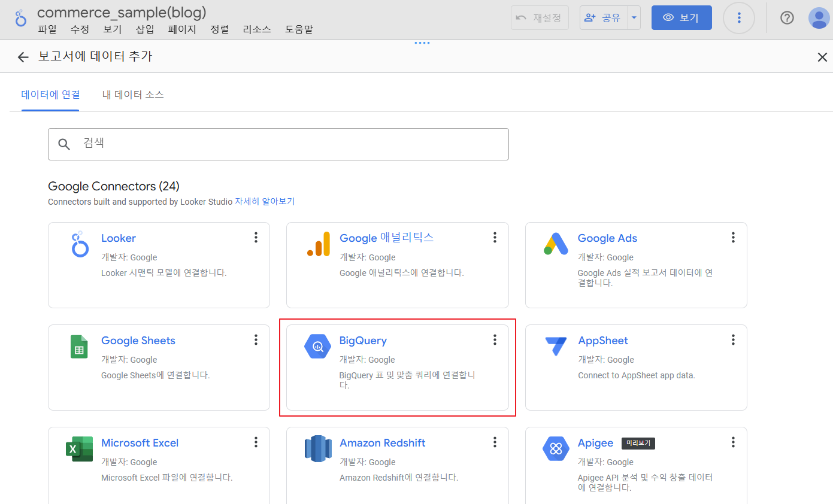This screenshot has width=833, height=504.
Task: Select the Google Analytics connector icon
Action: (319, 244)
